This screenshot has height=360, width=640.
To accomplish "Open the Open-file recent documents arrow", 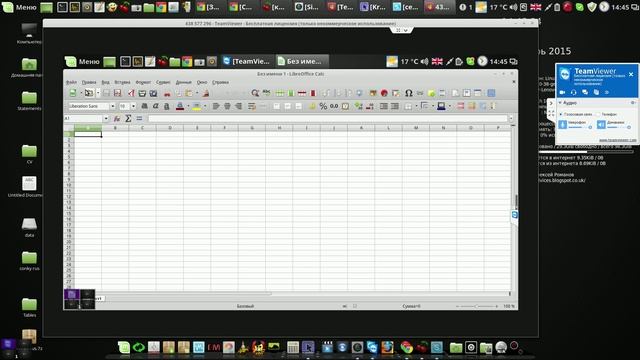I will [x=98, y=93].
